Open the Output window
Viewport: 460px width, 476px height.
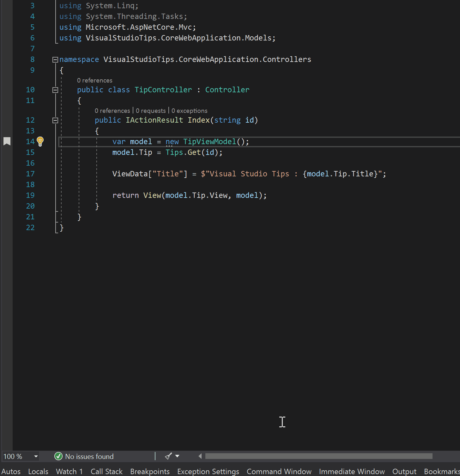point(404,471)
